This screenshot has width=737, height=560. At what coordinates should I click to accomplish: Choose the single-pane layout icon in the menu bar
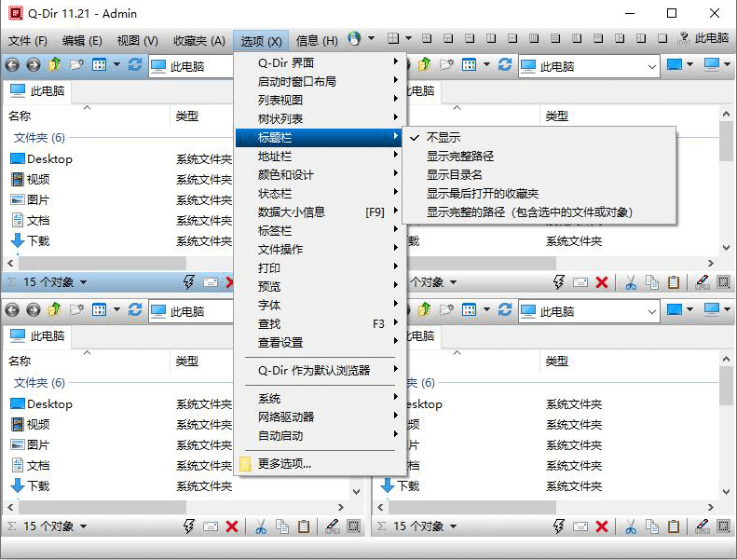click(662, 38)
